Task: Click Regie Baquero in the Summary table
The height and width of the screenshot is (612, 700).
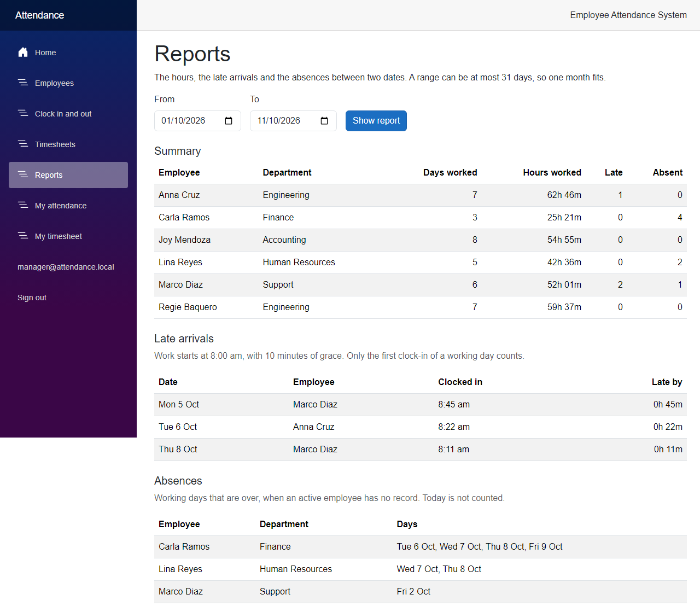Action: (188, 307)
